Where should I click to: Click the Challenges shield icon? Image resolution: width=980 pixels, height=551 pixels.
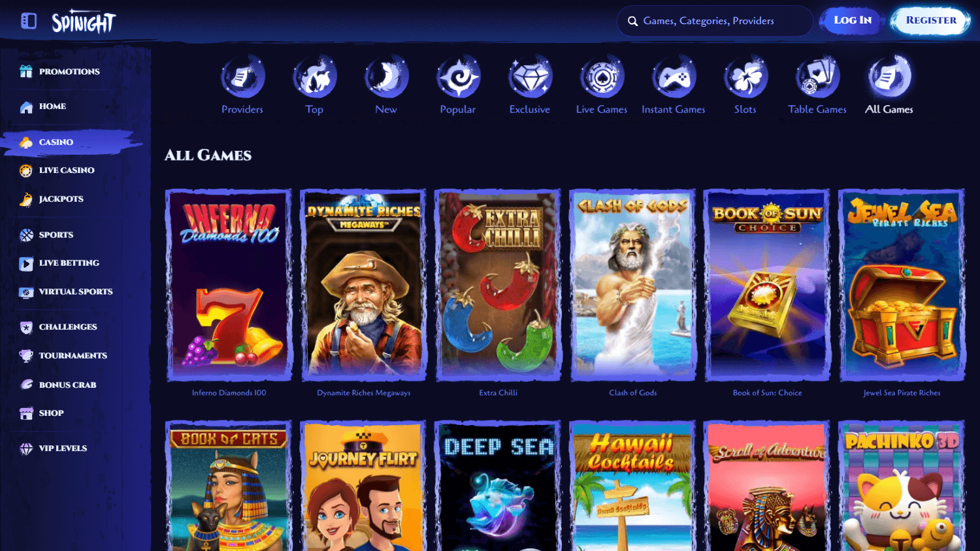(26, 327)
